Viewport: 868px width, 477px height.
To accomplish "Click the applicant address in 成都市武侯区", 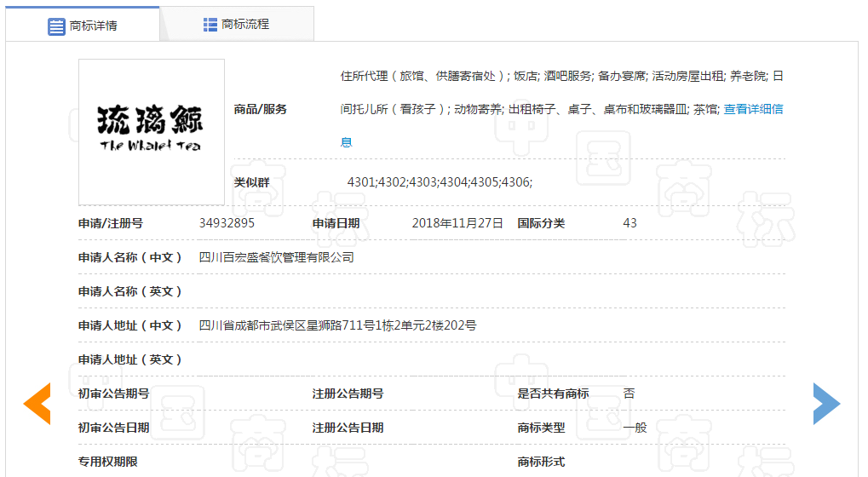I will point(337,325).
